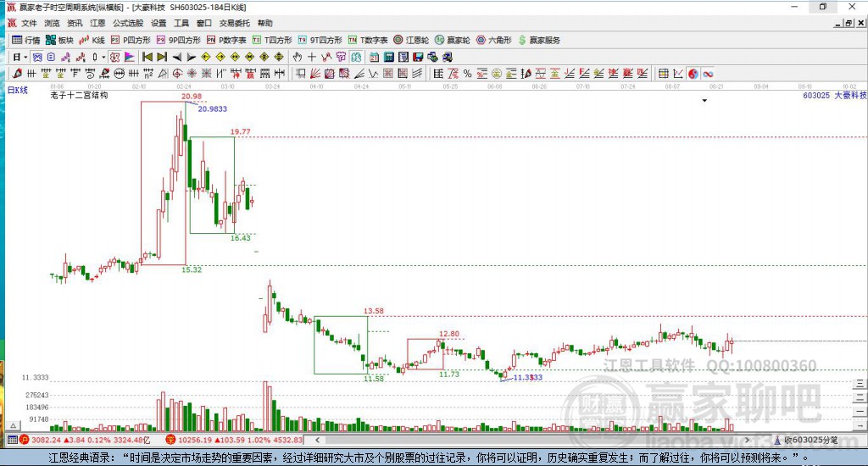Open the 工具 menu

[181, 23]
